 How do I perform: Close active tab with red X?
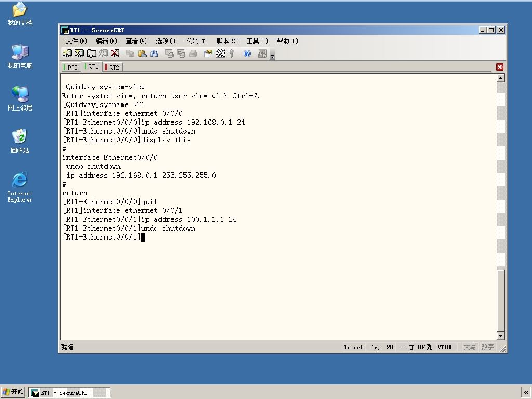(499, 67)
